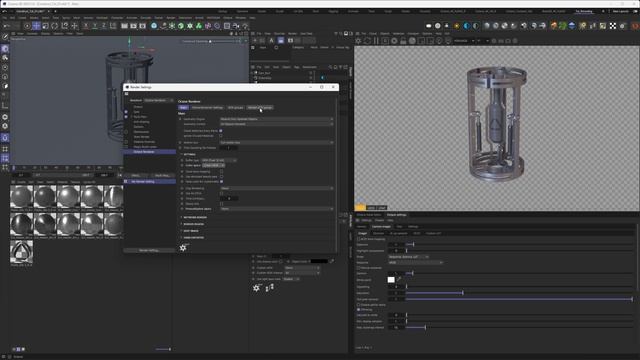Toggle the Neutral response checkbox
The image size is (640, 360).
(x=359, y=268)
